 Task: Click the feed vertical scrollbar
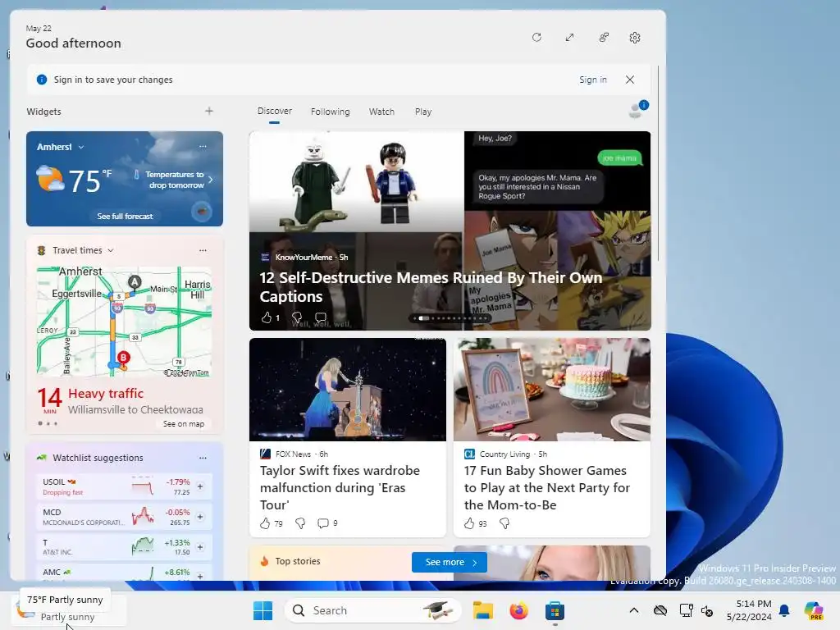coord(659,163)
